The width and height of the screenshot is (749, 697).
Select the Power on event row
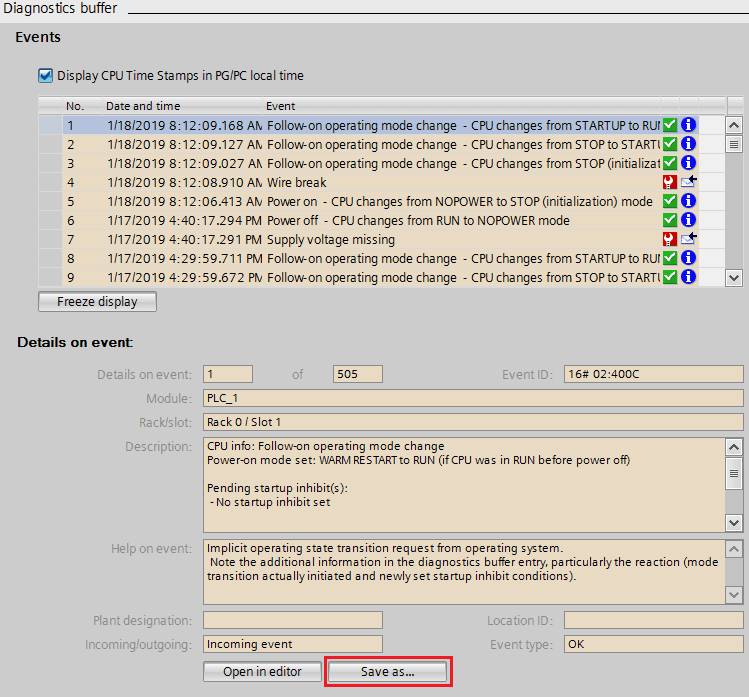pyautogui.click(x=368, y=201)
